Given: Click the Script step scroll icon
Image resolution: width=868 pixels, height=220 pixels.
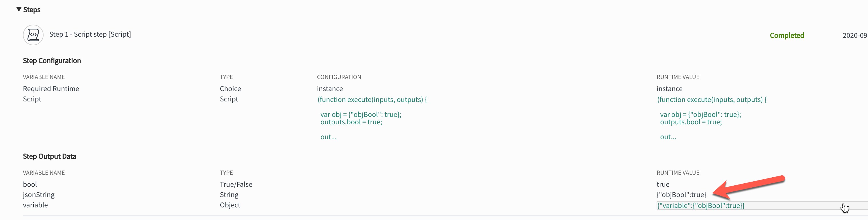Looking at the screenshot, I should (33, 35).
